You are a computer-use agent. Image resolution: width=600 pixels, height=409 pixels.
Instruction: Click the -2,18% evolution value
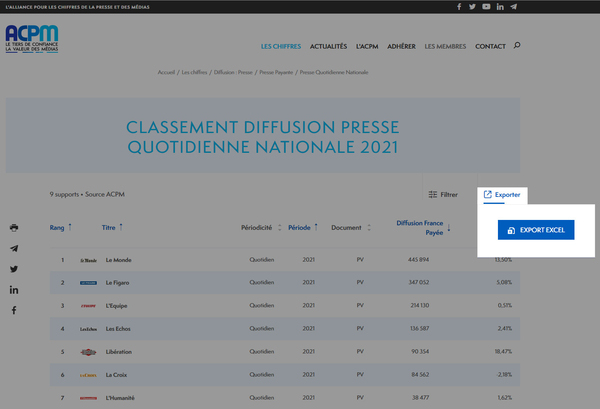504,375
